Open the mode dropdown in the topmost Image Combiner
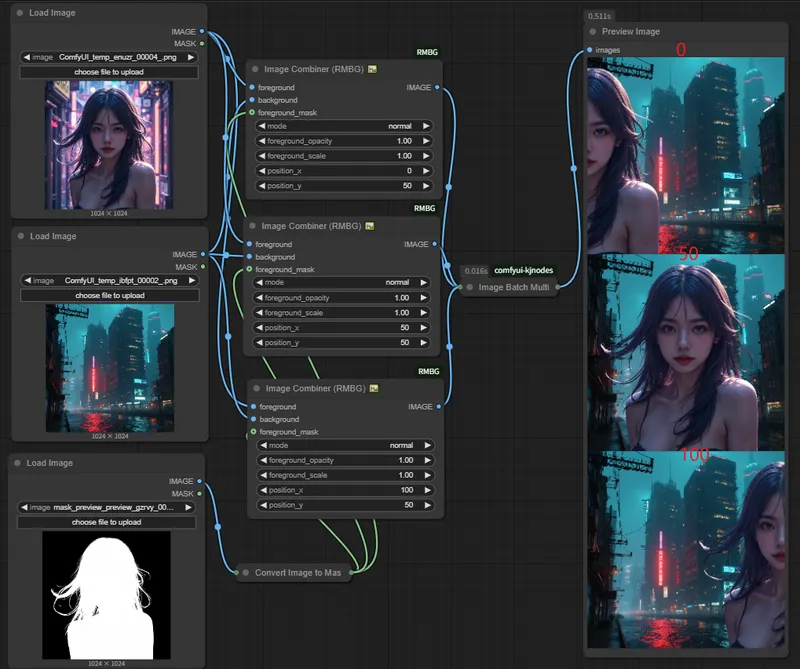Image resolution: width=800 pixels, height=669 pixels. tap(344, 126)
